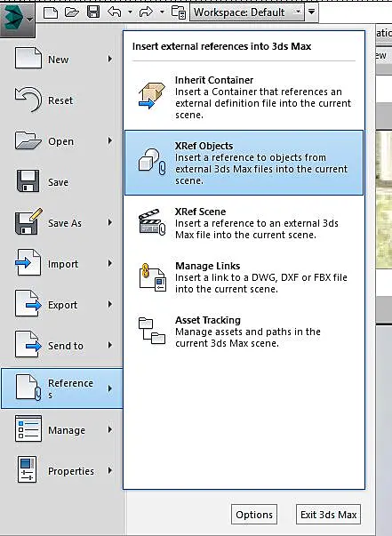Expand the Manage submenu arrow

(109, 429)
